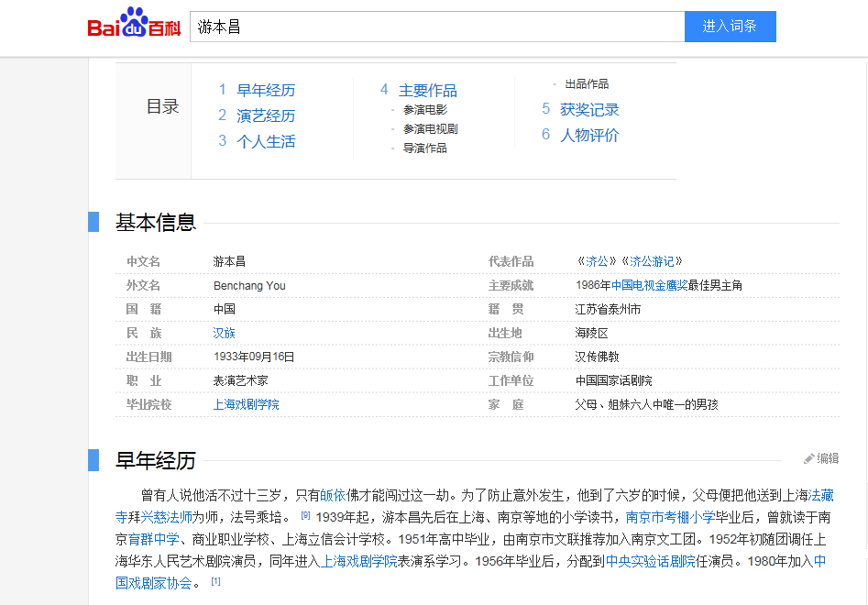Click the birth date 1933年09月16日
This screenshot has height=605, width=868.
(x=254, y=357)
